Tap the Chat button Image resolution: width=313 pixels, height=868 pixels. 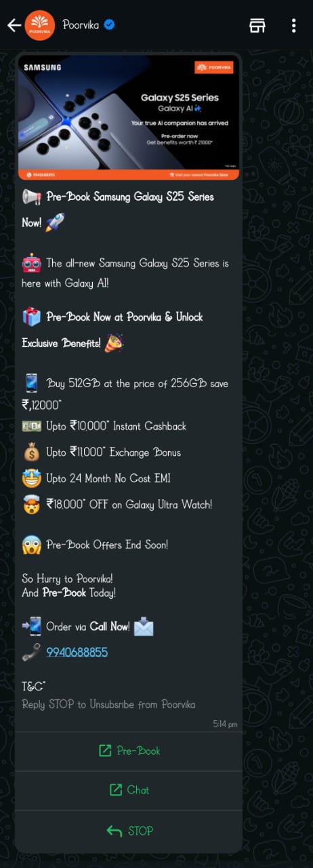coord(129,790)
